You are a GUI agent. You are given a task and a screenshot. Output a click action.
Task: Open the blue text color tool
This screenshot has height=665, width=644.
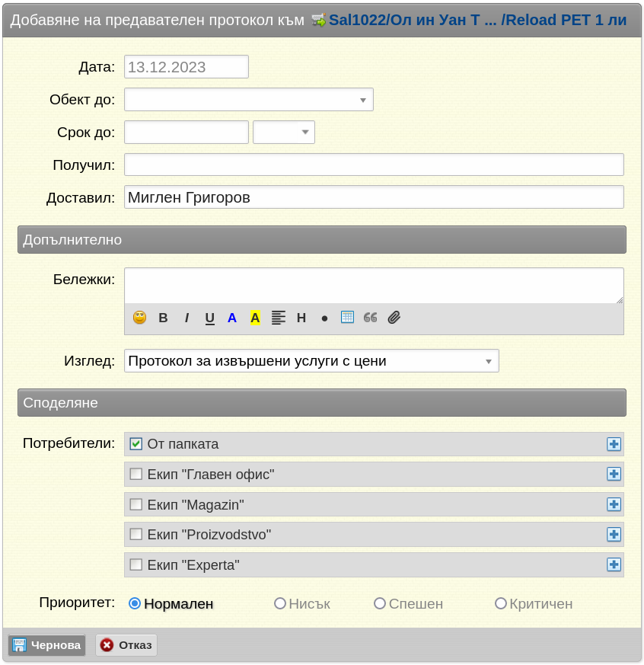[231, 318]
